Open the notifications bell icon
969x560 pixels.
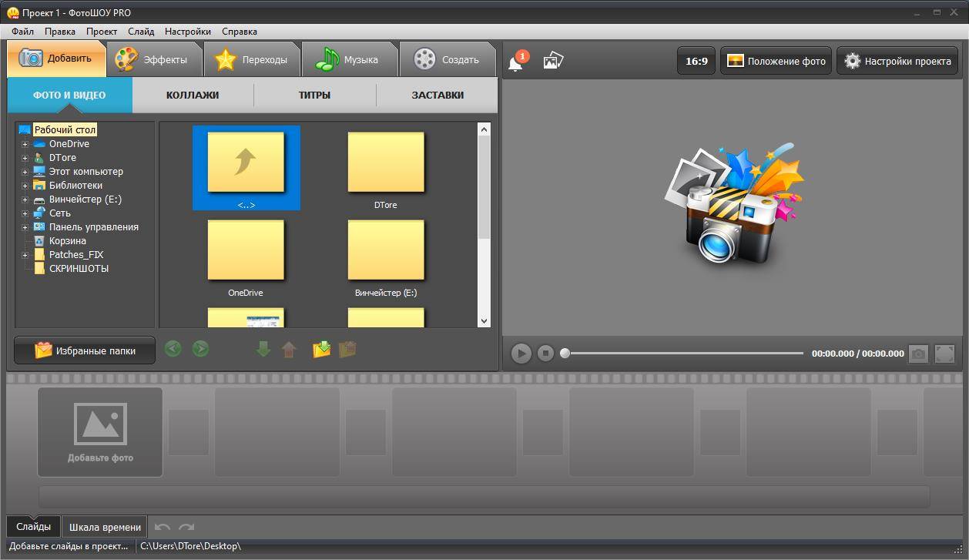[516, 62]
